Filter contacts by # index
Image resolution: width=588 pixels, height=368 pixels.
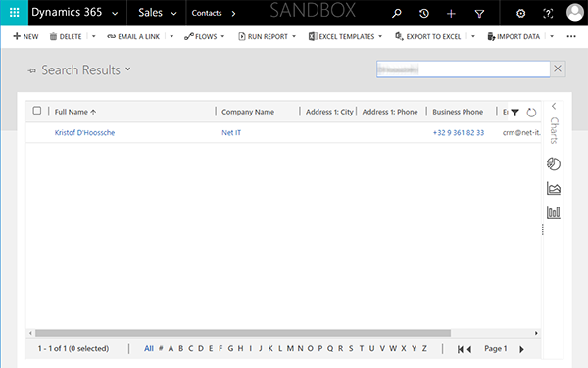tap(161, 348)
